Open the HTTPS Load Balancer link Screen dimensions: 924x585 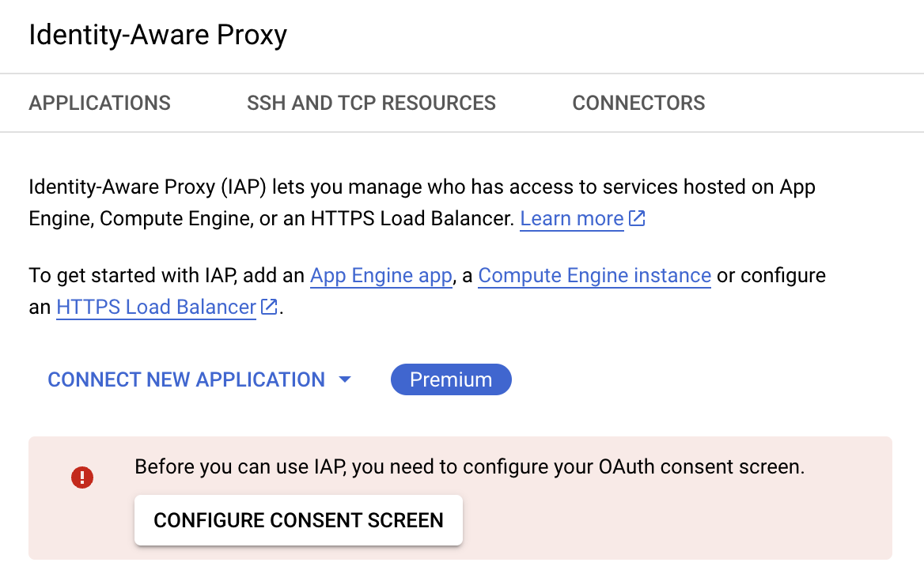156,308
